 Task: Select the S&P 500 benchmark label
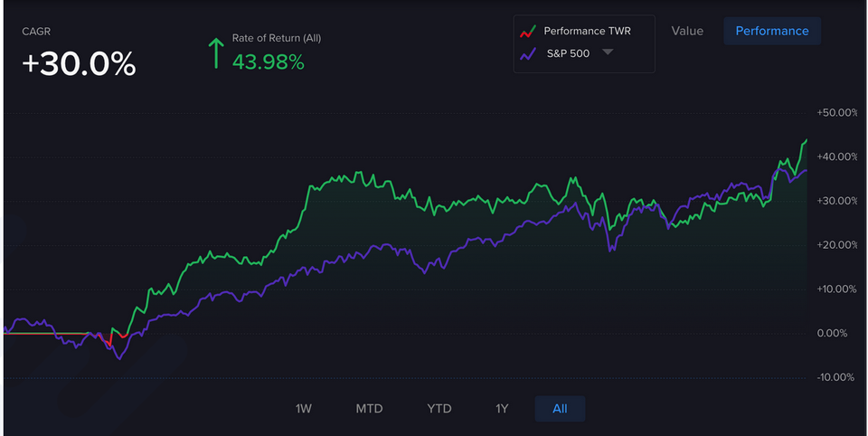568,53
